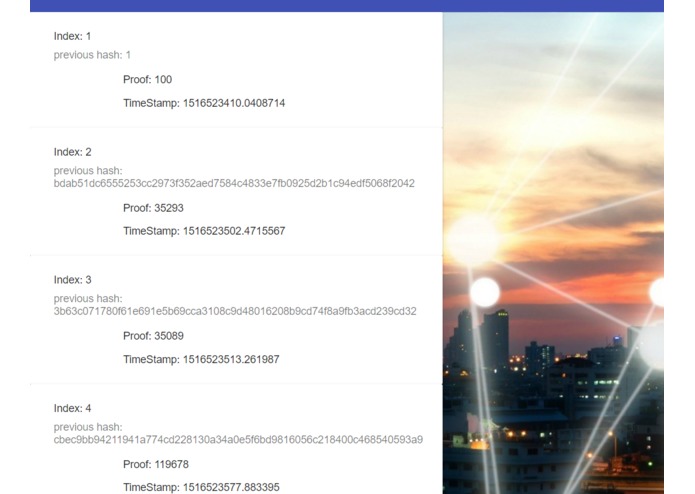Click the "Proof: 100" value
The image size is (695, 494).
point(148,80)
